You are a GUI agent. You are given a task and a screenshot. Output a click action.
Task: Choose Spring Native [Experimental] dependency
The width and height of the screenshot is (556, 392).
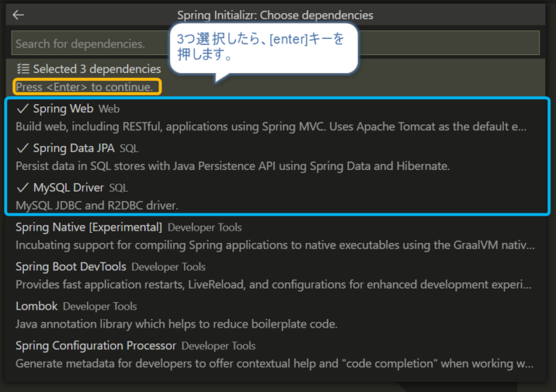[x=88, y=227]
